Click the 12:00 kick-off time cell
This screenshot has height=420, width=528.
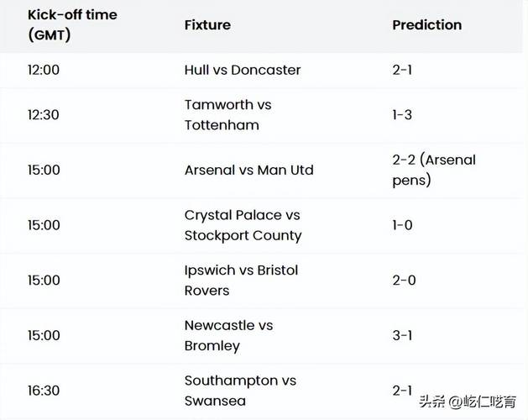44,70
